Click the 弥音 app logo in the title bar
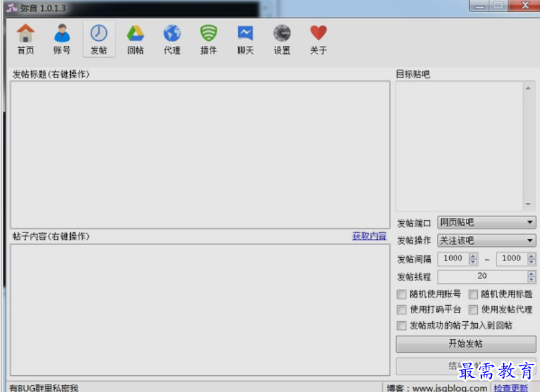The image size is (540, 392). click(x=12, y=8)
